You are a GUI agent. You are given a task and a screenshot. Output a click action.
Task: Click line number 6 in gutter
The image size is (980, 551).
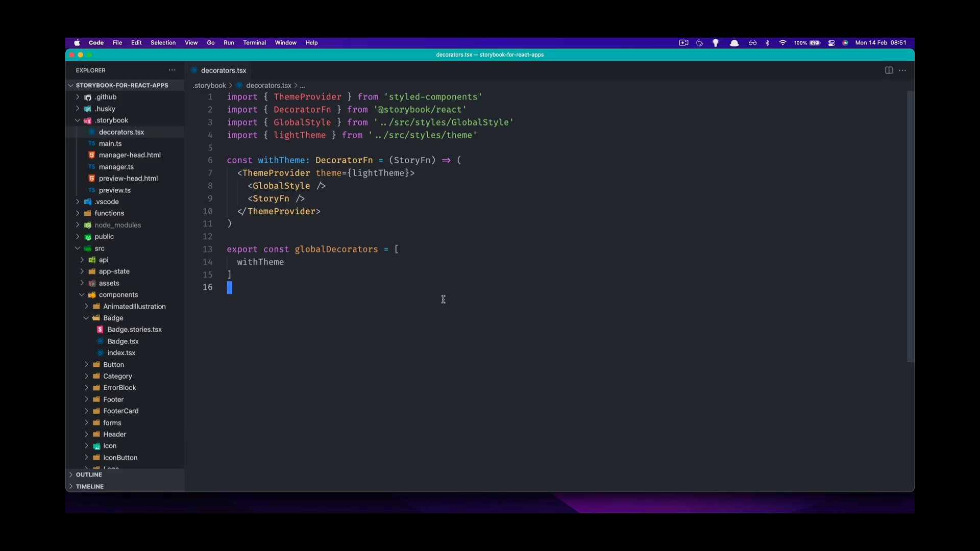(210, 160)
